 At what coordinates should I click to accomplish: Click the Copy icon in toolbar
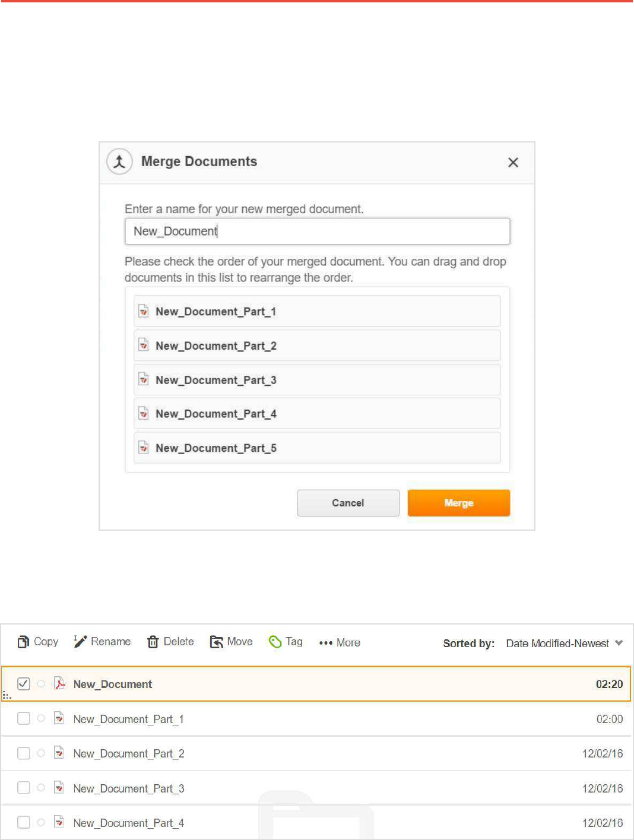click(24, 642)
